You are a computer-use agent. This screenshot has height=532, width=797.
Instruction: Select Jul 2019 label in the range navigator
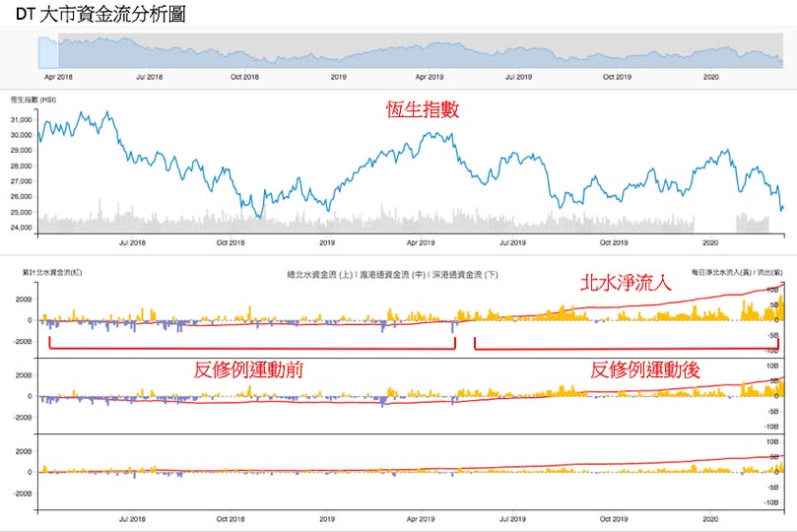tap(518, 77)
